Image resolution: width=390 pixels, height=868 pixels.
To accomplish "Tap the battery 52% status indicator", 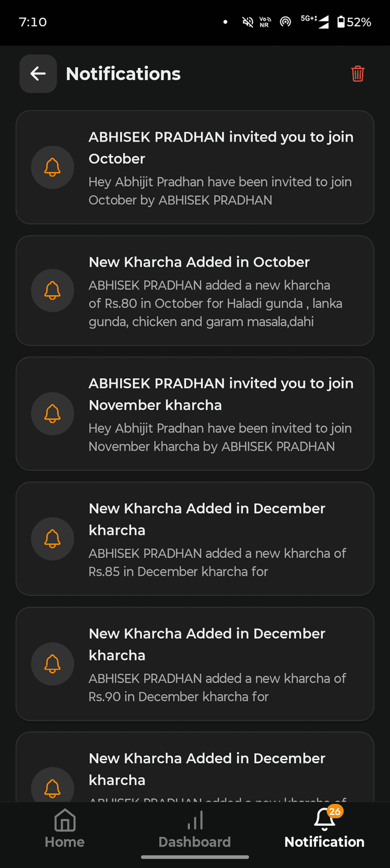I will (x=354, y=22).
